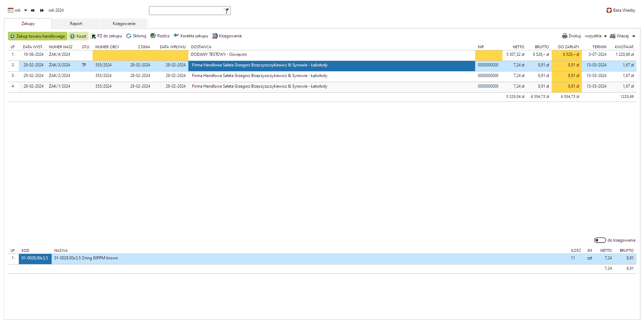Click the Zakup towaru handlowego plus icon
644x323 pixels.
(x=12, y=36)
